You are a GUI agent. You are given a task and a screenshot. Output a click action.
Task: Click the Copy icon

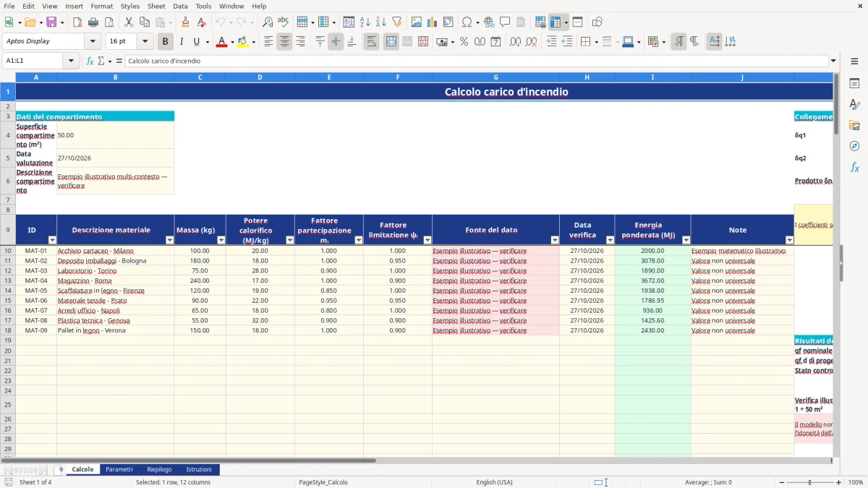click(145, 22)
